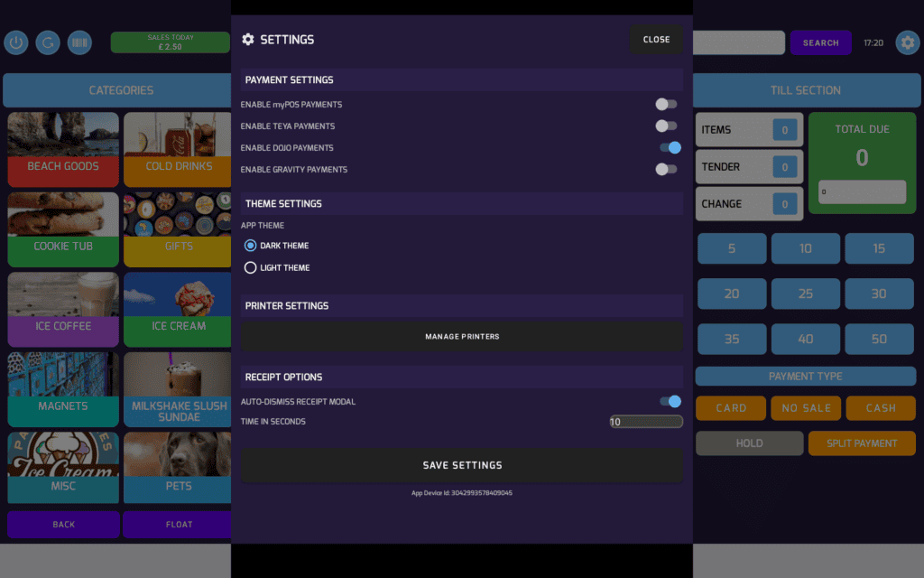This screenshot has width=924, height=578.
Task: Open the Cold Drinks category
Action: click(x=178, y=149)
